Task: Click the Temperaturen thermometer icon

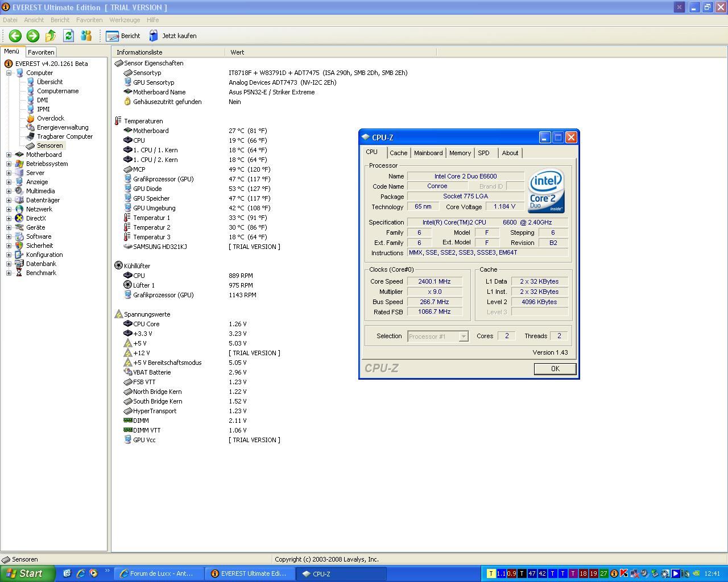Action: pyautogui.click(x=118, y=121)
